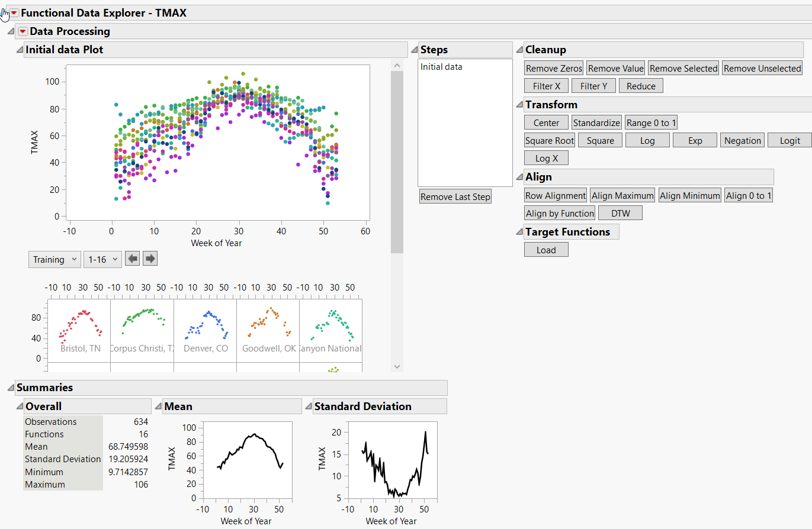This screenshot has height=529, width=812.
Task: Select Align Maximum alignment
Action: click(x=622, y=195)
